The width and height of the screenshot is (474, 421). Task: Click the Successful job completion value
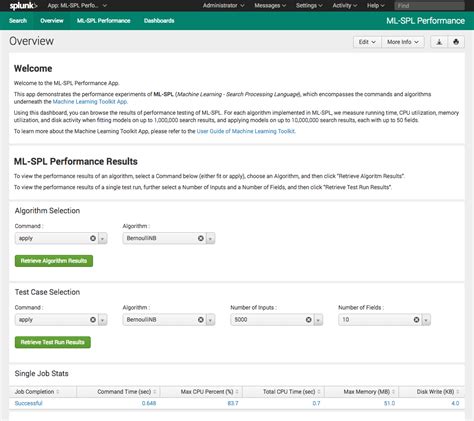pos(28,403)
